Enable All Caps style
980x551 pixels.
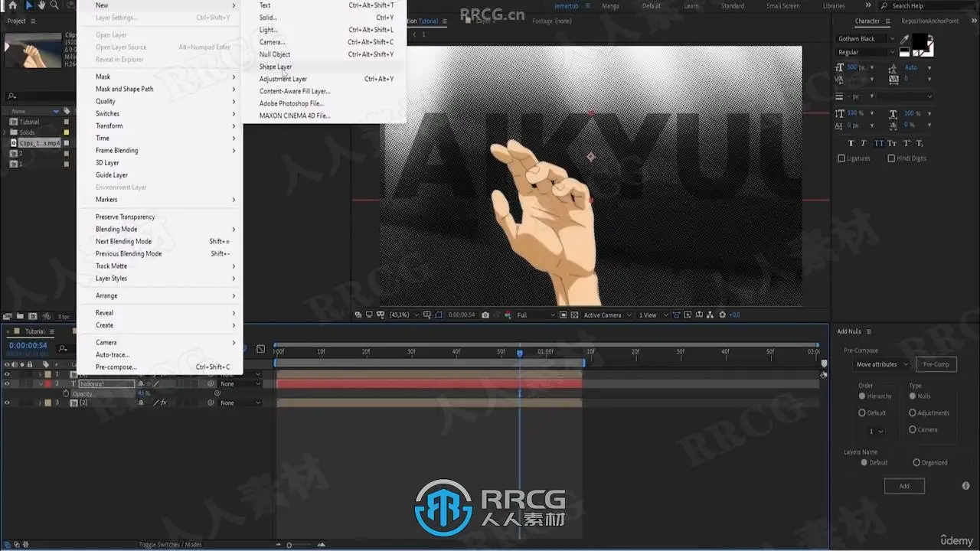click(878, 143)
